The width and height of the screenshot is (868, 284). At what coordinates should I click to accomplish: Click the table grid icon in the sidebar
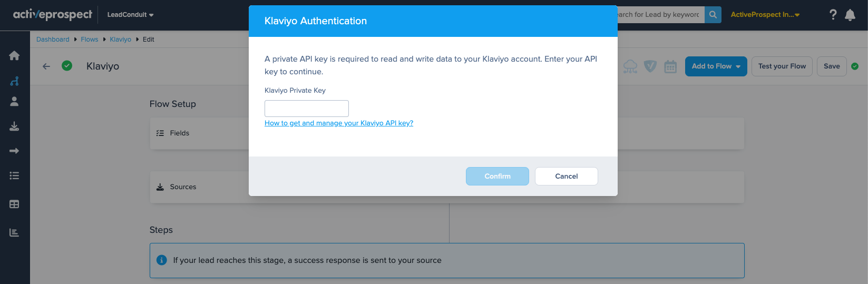click(14, 204)
